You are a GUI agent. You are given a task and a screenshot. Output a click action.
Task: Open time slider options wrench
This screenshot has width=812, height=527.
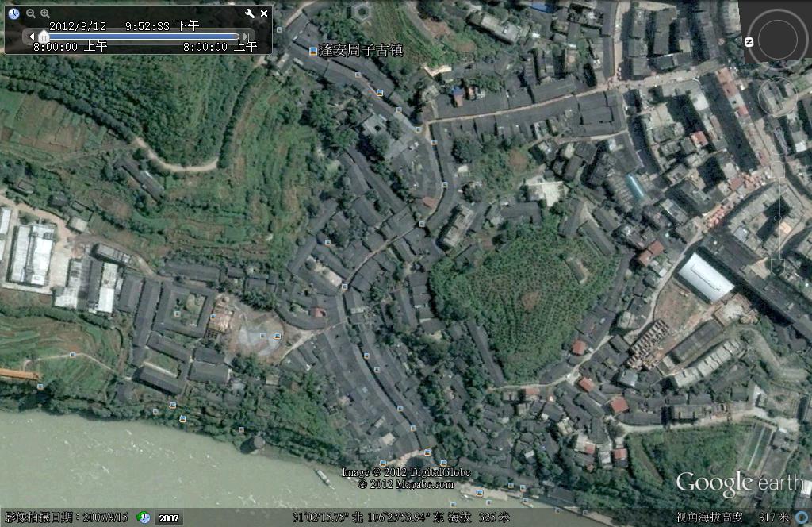coord(250,13)
